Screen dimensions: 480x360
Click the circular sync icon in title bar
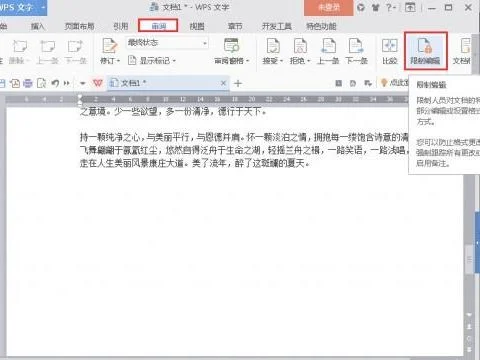click(361, 7)
